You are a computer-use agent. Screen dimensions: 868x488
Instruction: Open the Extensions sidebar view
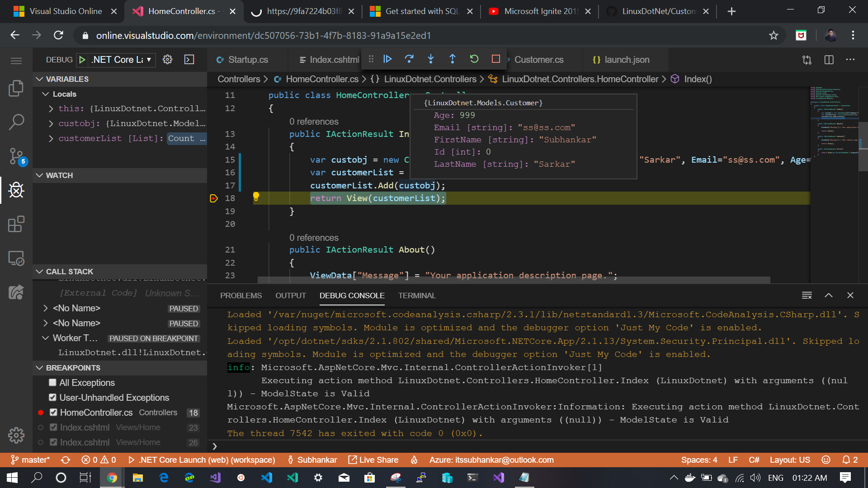[x=16, y=224]
